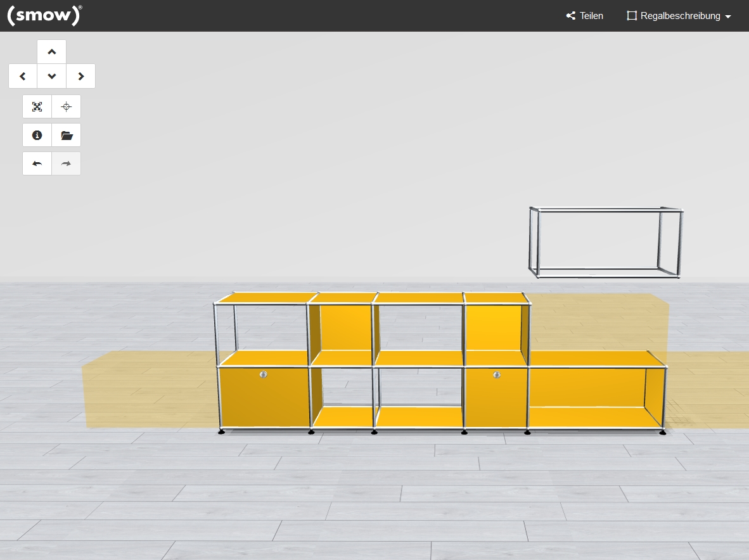
Task: Click the redo arrow button
Action: point(67,163)
